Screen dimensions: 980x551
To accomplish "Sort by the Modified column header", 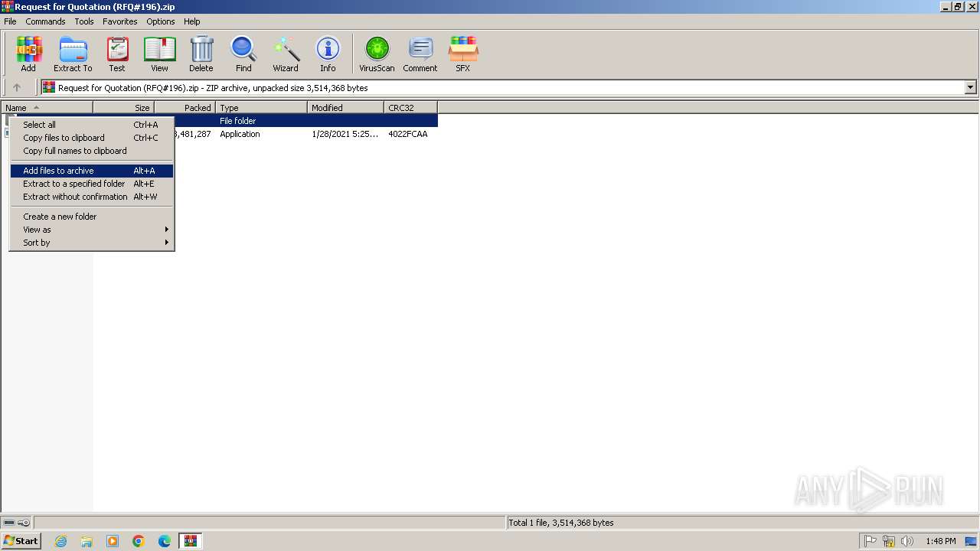I will click(x=346, y=108).
